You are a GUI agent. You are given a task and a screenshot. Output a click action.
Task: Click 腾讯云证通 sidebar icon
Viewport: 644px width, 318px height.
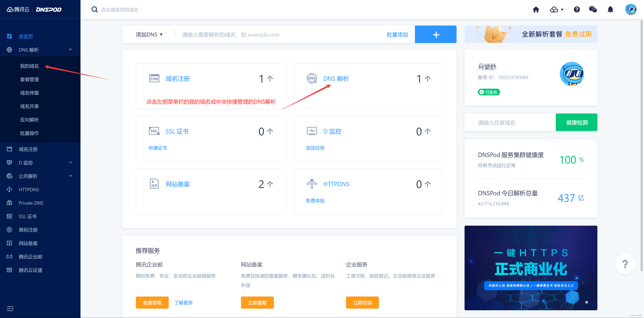9,270
